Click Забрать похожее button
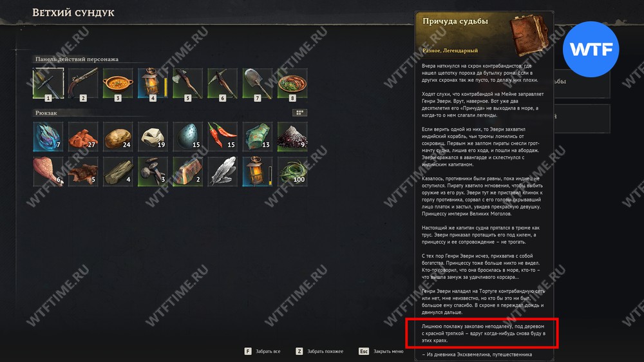This screenshot has height=362, width=644. coord(319,351)
